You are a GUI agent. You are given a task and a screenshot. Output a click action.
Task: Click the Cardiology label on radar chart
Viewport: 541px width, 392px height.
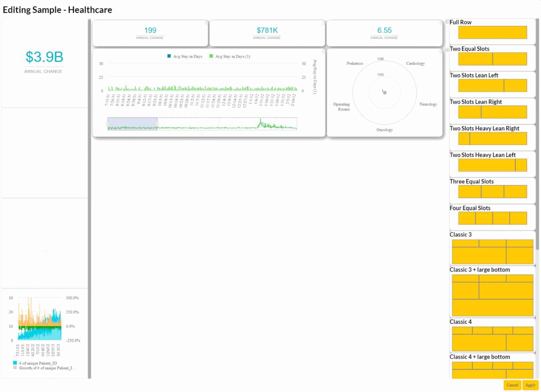415,63
